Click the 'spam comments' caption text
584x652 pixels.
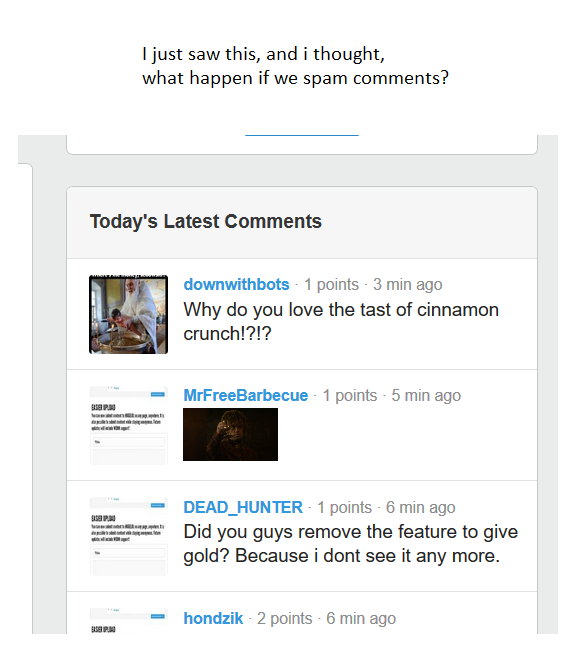(x=376, y=78)
